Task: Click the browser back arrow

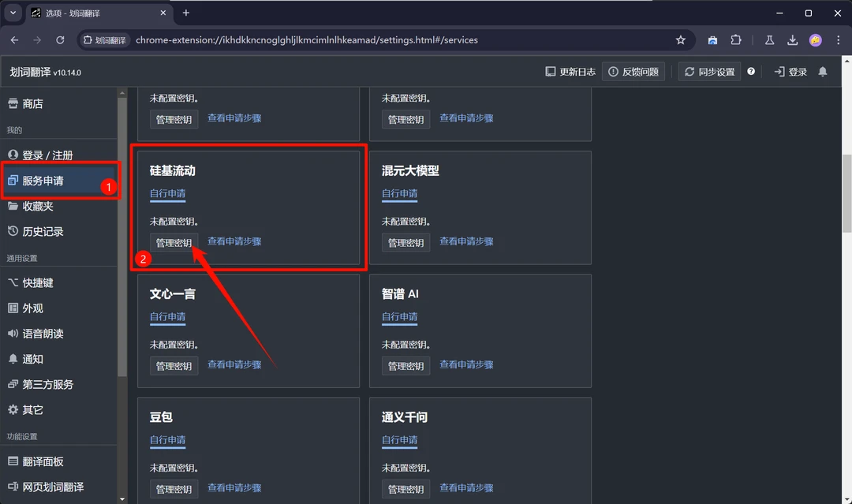Action: click(x=15, y=40)
